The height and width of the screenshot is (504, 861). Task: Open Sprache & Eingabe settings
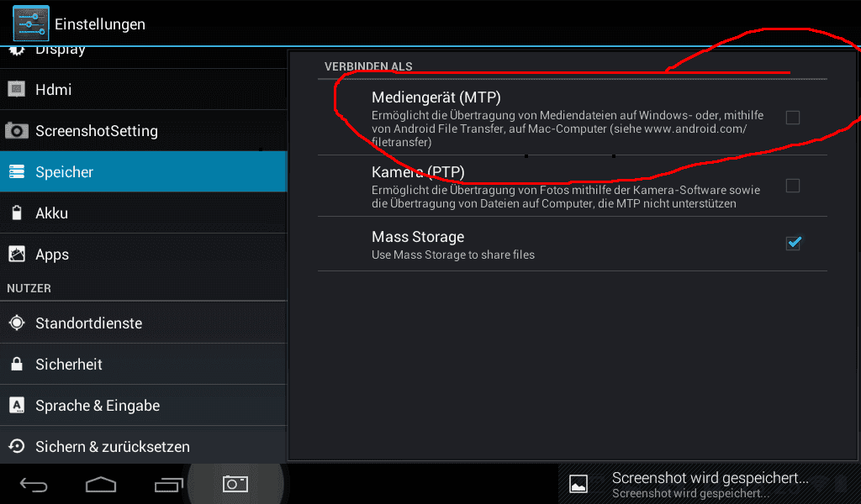[x=143, y=405]
